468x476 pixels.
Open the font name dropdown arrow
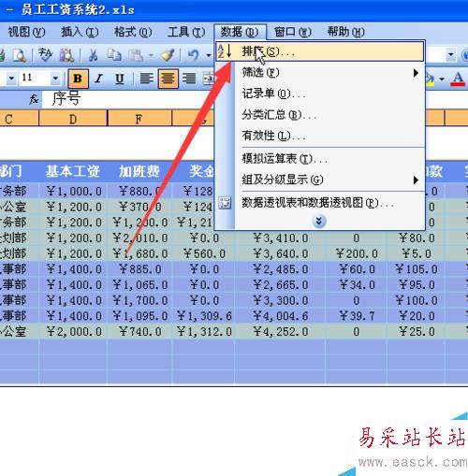pyautogui.click(x=11, y=78)
